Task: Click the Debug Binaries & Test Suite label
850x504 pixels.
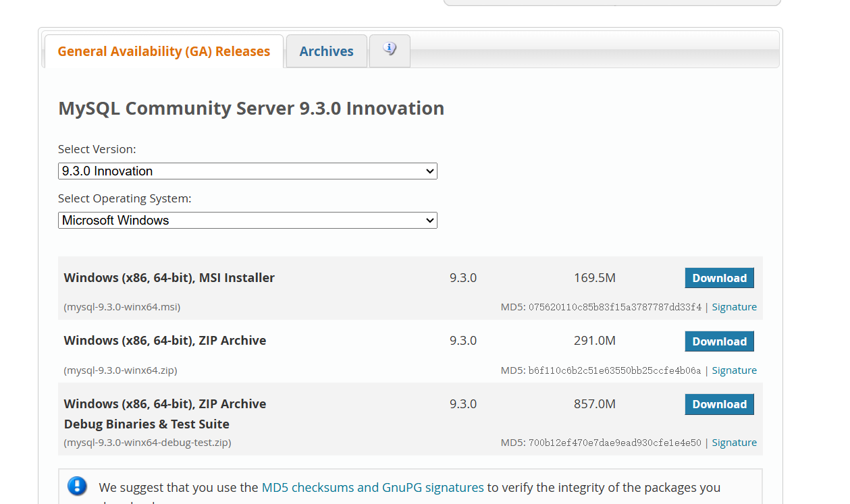Action: [x=147, y=424]
